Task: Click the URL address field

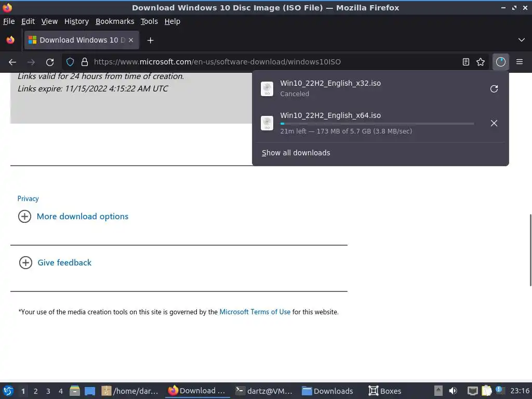Action: pos(275,62)
